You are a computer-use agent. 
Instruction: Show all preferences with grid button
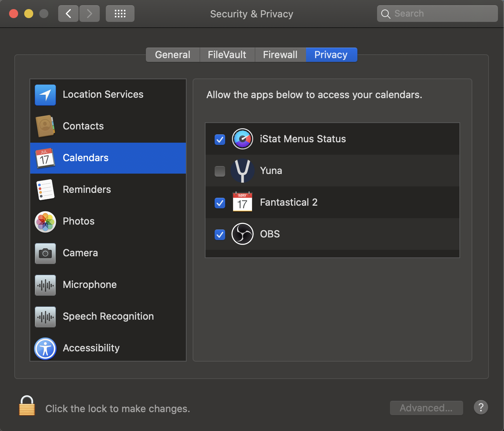click(x=120, y=14)
